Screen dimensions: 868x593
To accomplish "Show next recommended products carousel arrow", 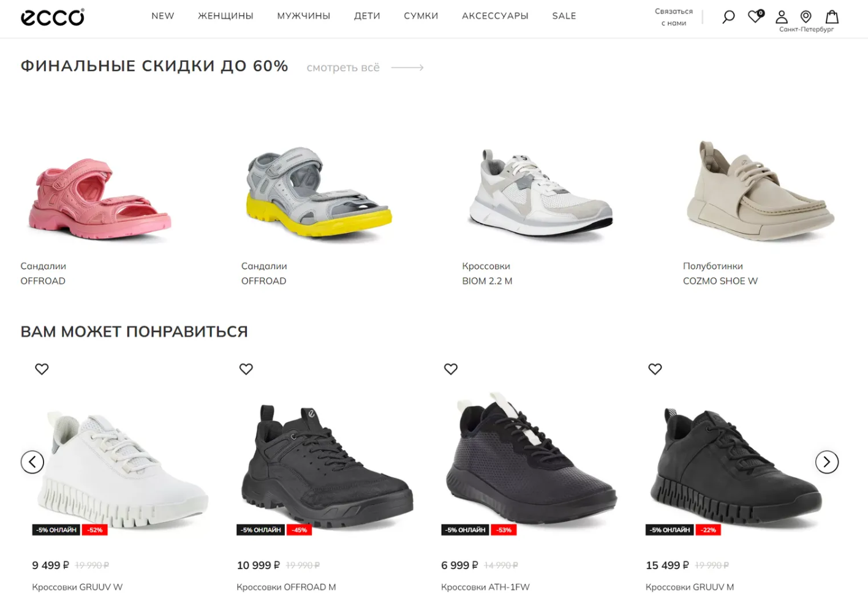I will coord(827,462).
